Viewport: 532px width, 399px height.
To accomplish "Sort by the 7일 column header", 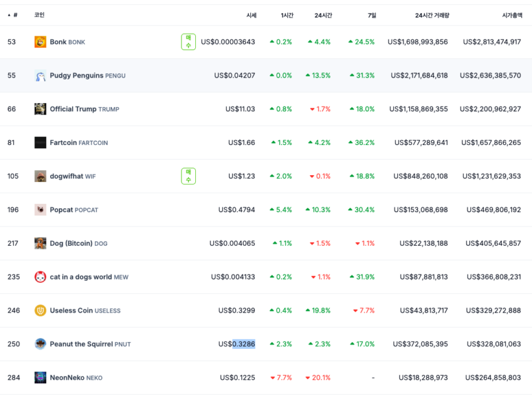I will (372, 15).
